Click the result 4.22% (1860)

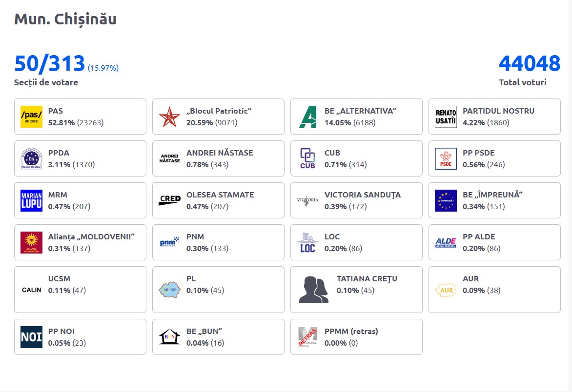click(486, 123)
